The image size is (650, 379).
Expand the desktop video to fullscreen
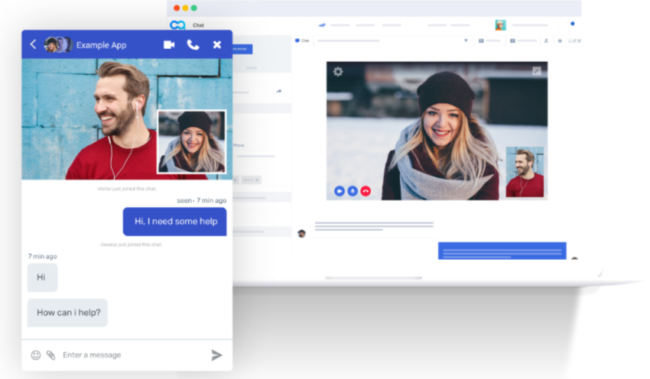[536, 71]
